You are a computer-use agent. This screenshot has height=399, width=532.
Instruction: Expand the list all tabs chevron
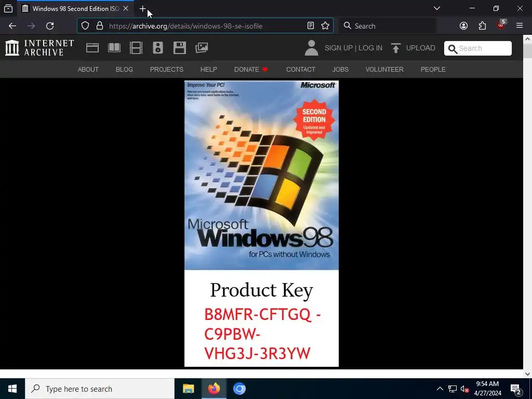coord(437,8)
